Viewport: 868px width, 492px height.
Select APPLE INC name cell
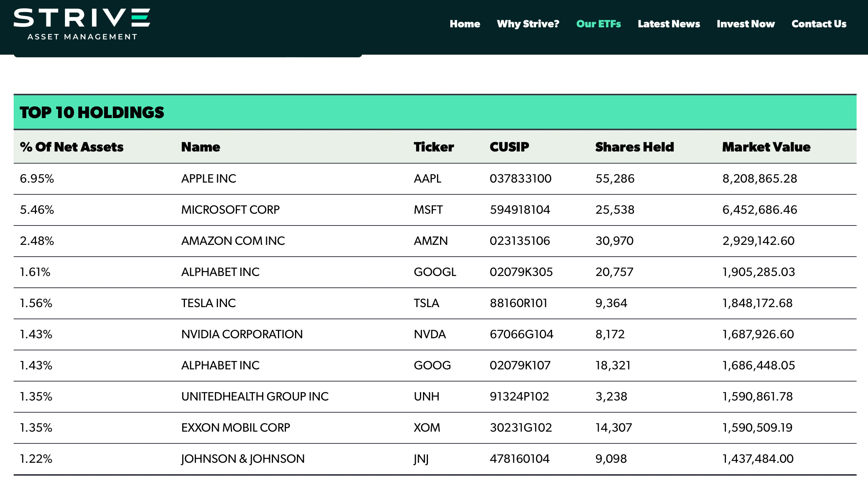click(x=208, y=178)
